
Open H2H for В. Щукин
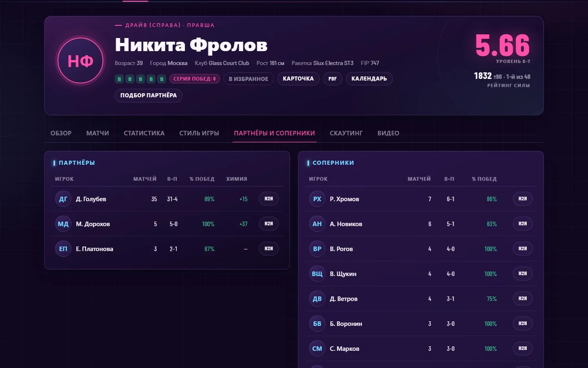pos(523,274)
